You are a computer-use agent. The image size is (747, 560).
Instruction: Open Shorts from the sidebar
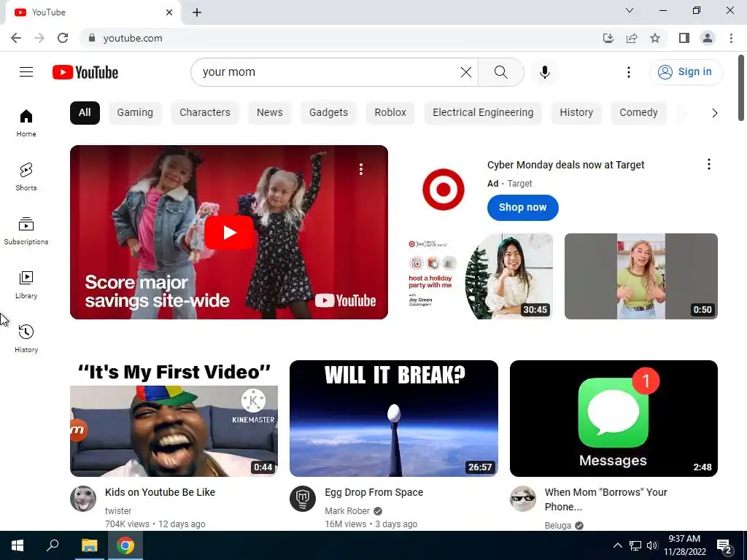pos(26,176)
